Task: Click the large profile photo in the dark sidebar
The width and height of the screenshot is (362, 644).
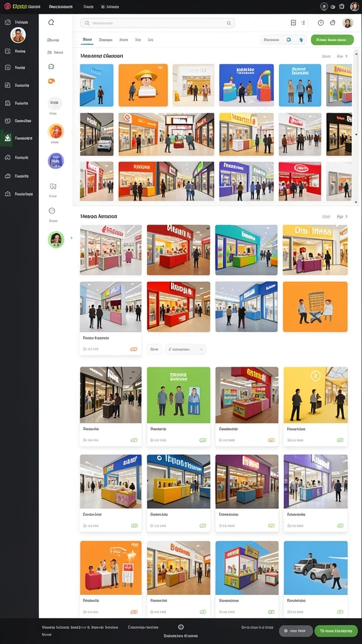Action: point(18,35)
